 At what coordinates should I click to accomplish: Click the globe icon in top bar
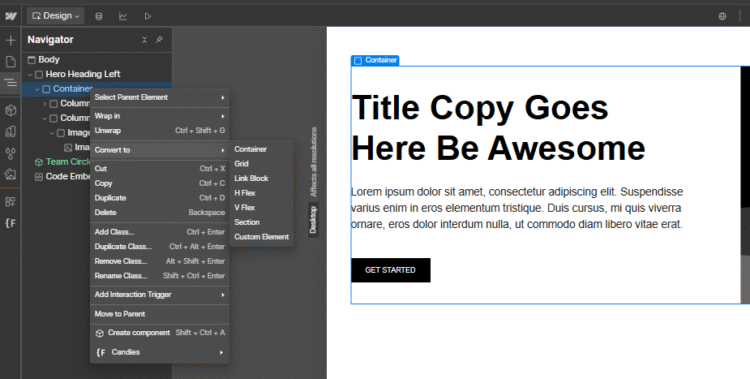coord(722,16)
